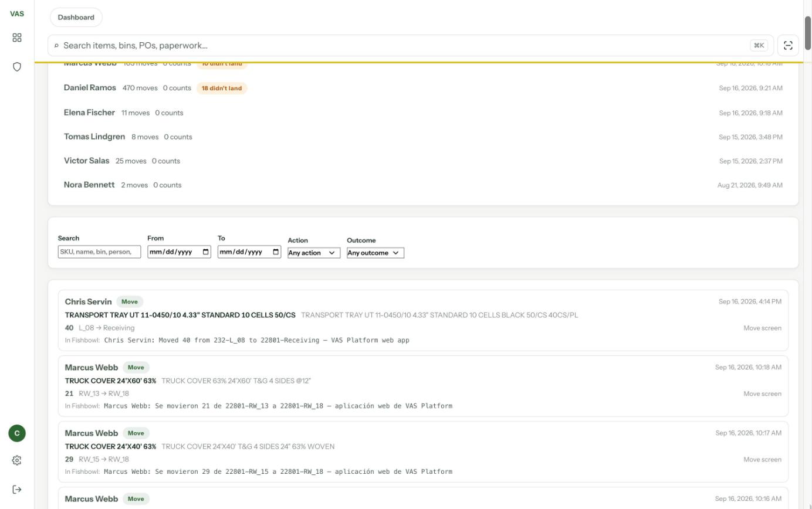Select the Elena Fischer row

tap(423, 113)
